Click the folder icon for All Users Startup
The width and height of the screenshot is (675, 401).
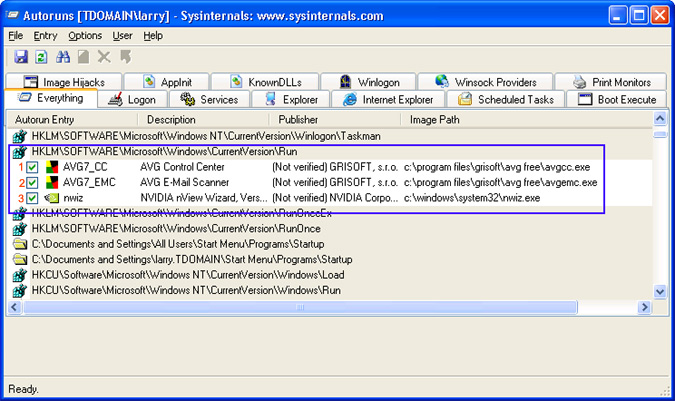[x=20, y=244]
